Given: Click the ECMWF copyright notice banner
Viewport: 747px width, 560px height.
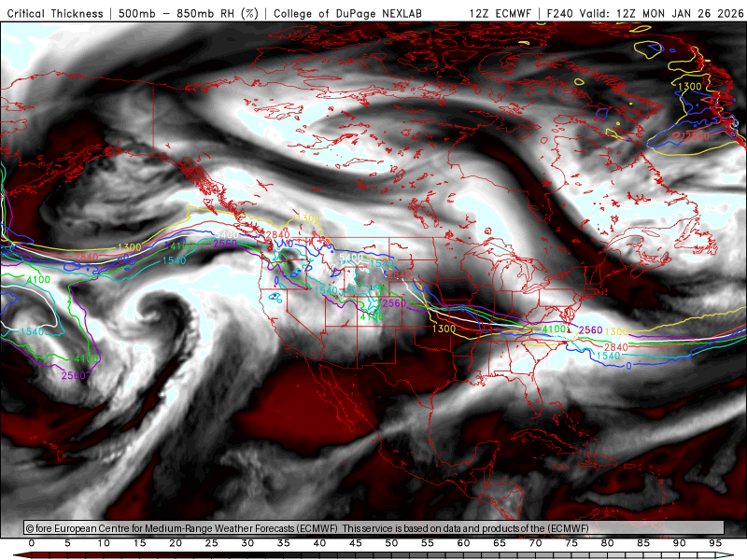Looking at the screenshot, I should [374, 528].
